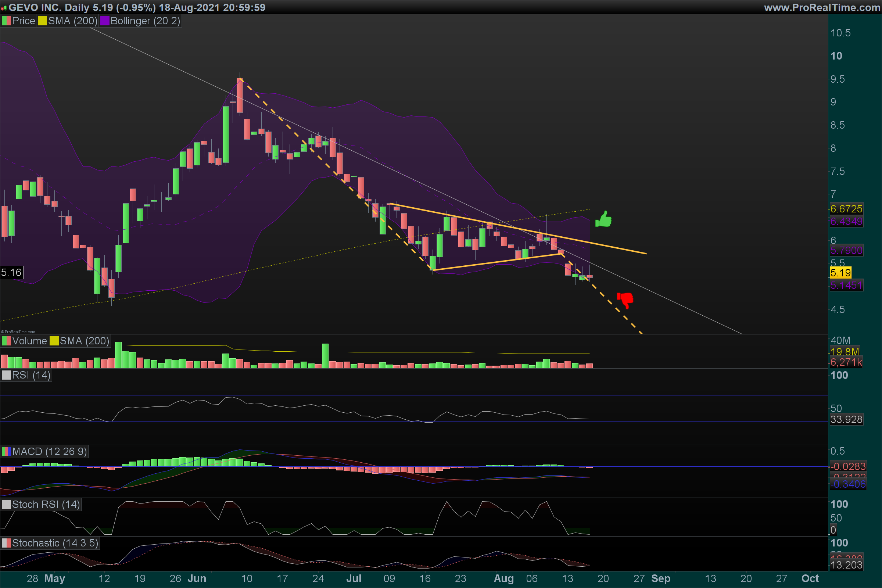882x588 pixels.
Task: Select the Bollinger (20 2) indicator label
Action: tap(145, 21)
